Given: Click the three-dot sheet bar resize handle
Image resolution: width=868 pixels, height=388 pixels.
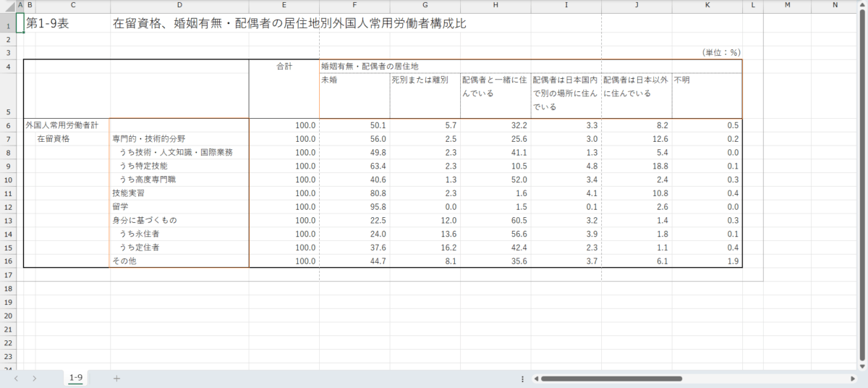Looking at the screenshot, I should click(522, 379).
